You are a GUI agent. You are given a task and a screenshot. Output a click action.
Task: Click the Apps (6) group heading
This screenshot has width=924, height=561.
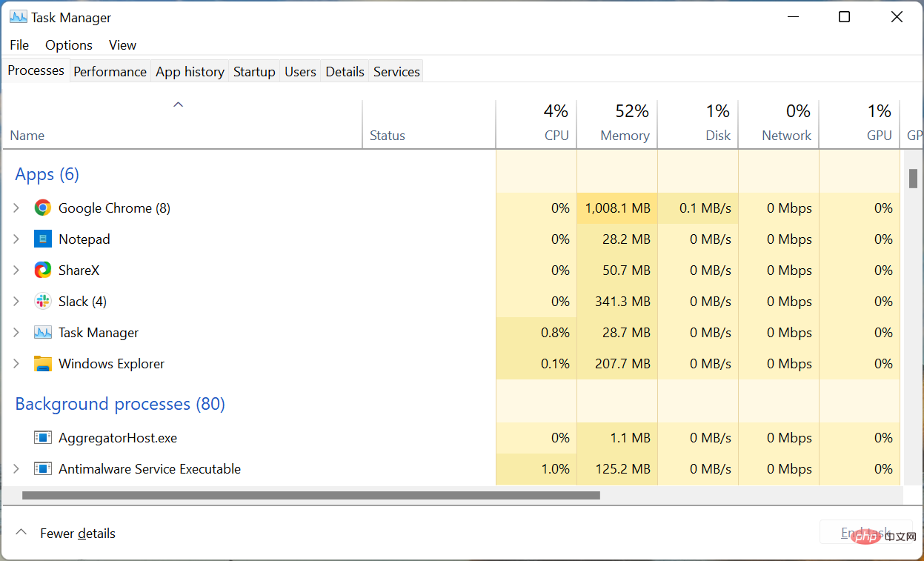pos(47,174)
